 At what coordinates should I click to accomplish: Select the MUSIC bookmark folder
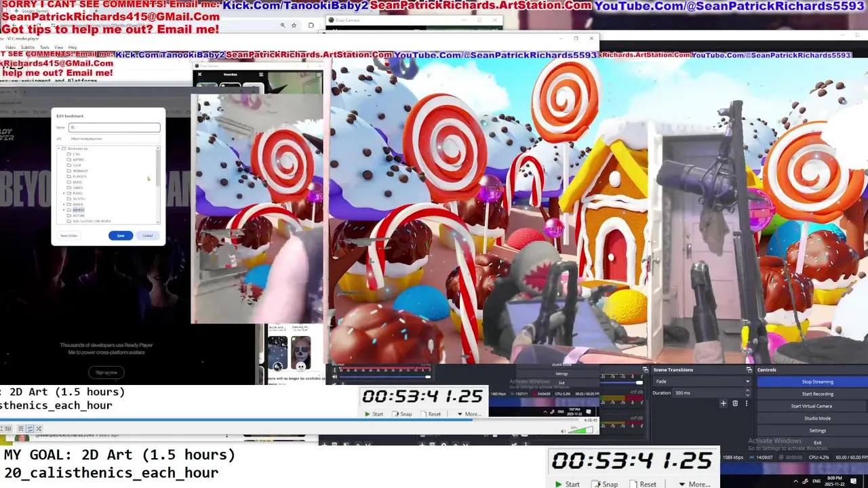tap(77, 182)
